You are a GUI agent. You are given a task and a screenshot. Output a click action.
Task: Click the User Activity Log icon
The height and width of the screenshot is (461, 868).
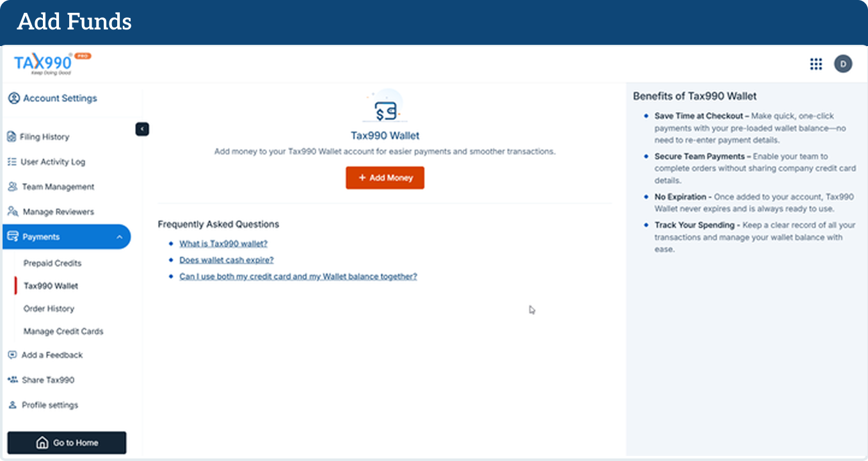point(12,162)
